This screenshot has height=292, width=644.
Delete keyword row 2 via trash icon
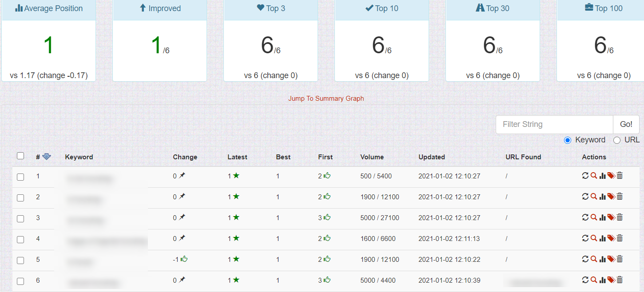click(620, 197)
